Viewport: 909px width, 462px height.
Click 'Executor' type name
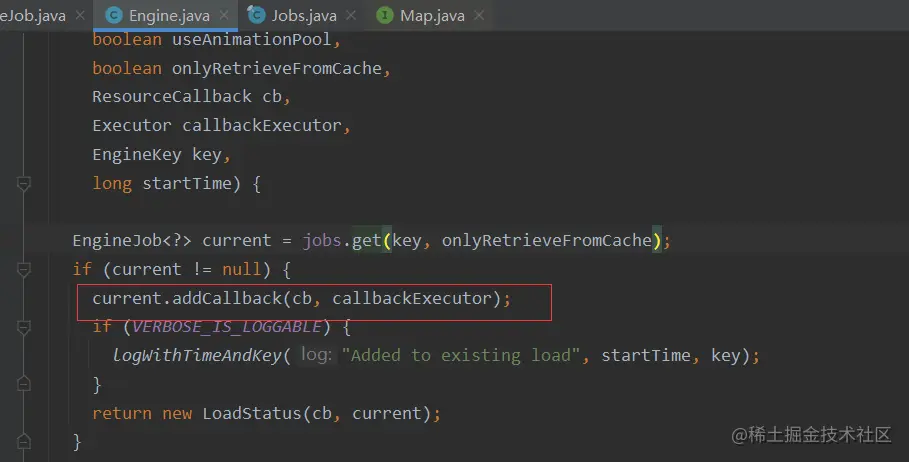point(132,125)
